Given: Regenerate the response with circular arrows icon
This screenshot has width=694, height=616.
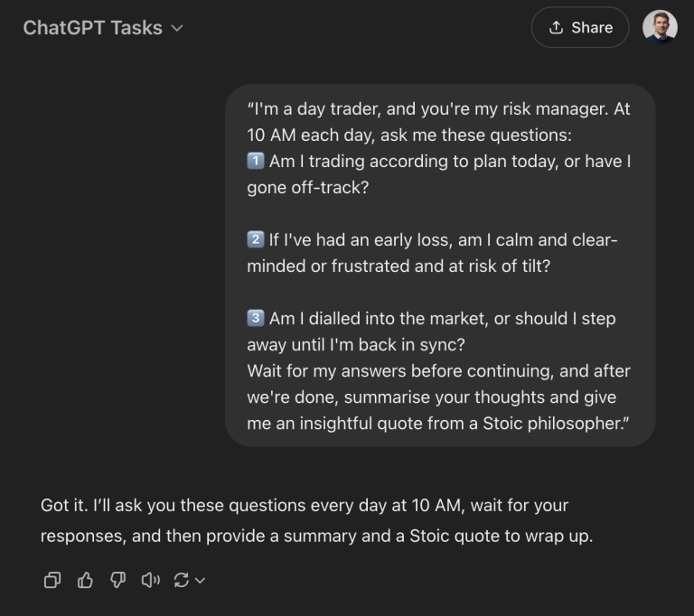Looking at the screenshot, I should (x=181, y=580).
